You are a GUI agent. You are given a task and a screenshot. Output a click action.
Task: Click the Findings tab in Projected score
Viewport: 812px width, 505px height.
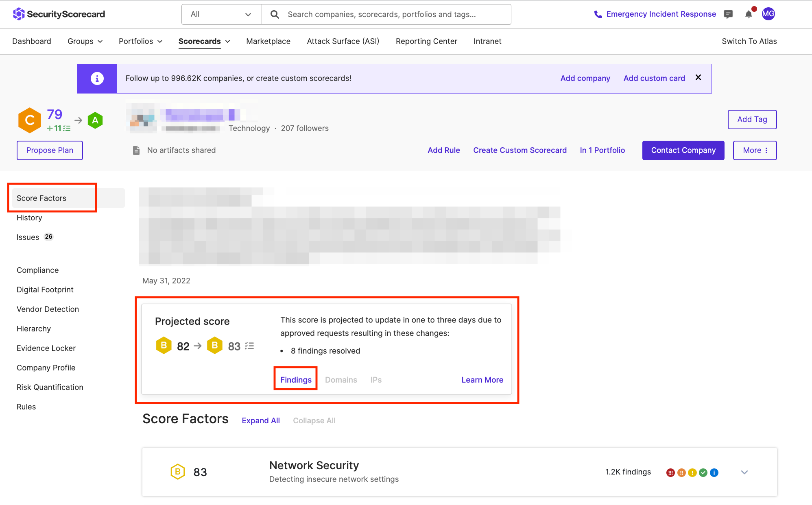(296, 380)
